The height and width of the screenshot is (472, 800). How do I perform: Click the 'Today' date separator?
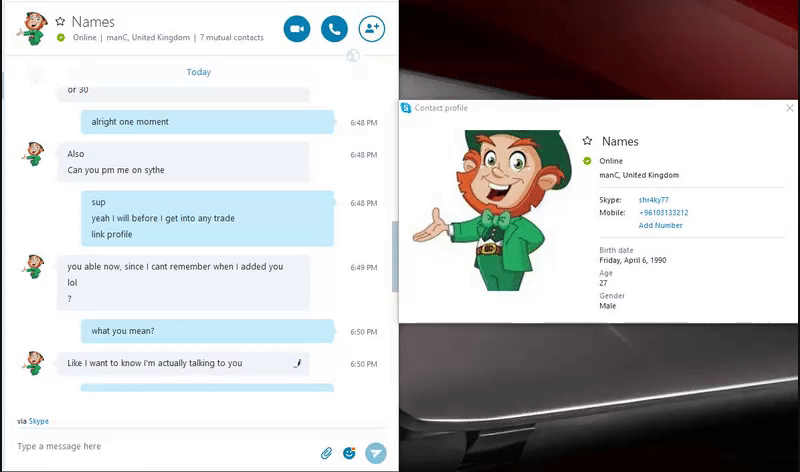pos(198,72)
